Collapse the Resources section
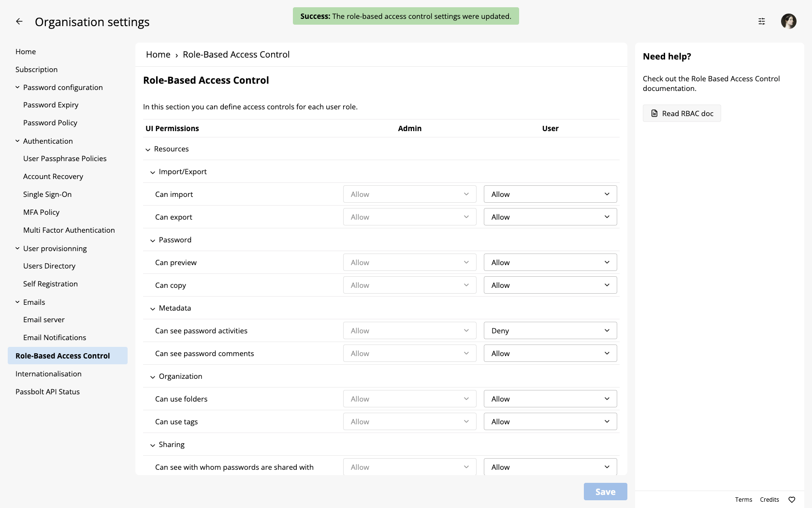The width and height of the screenshot is (812, 508). pos(148,149)
